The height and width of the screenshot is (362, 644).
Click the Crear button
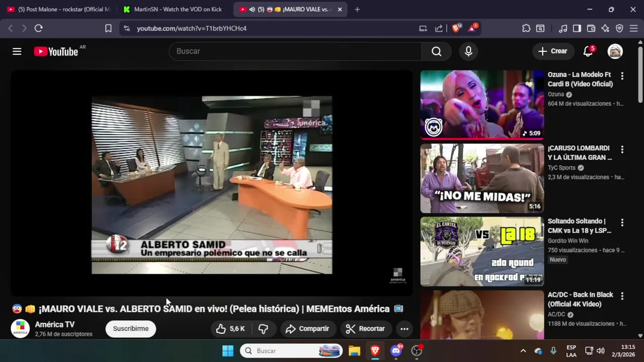(x=552, y=51)
